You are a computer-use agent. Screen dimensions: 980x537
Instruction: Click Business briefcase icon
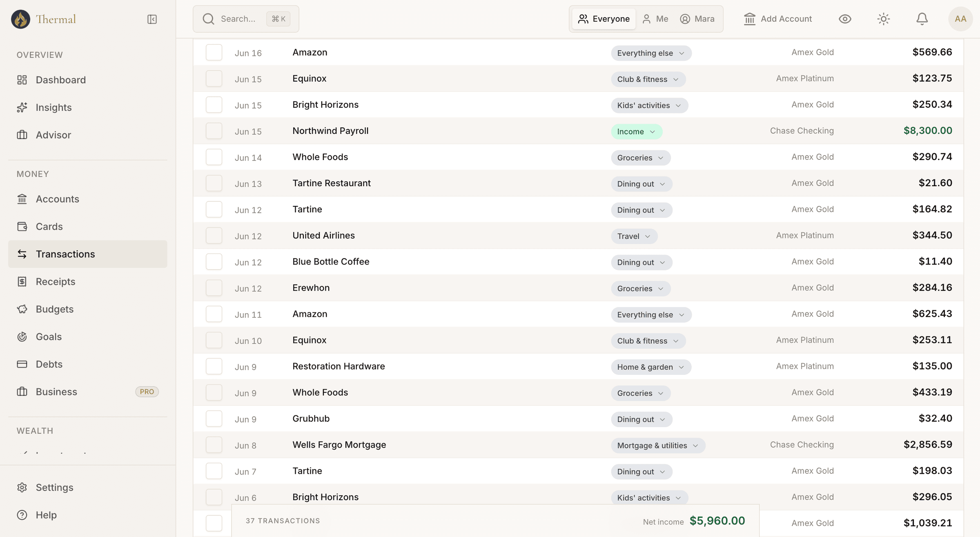[x=22, y=392]
